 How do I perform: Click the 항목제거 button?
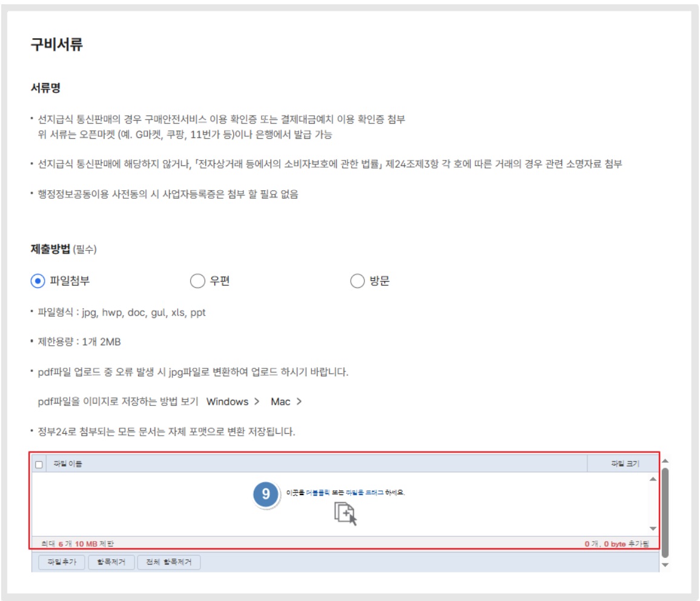[111, 562]
